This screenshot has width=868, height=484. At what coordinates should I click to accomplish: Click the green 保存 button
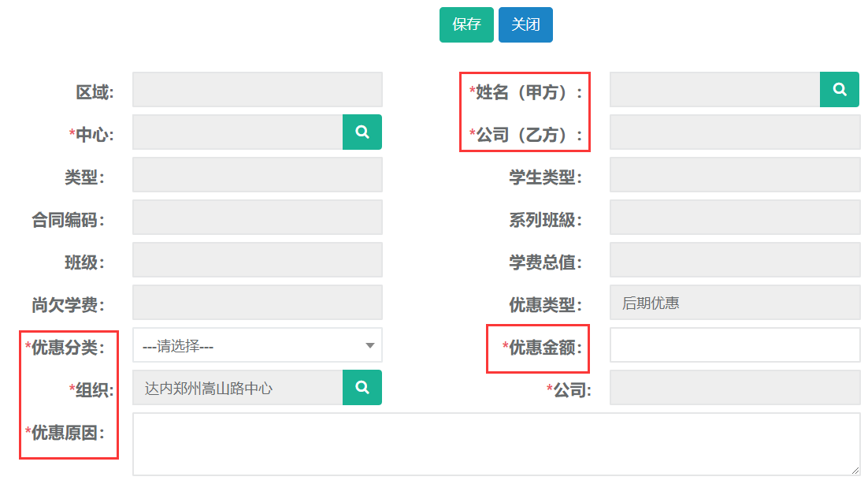pyautogui.click(x=466, y=24)
